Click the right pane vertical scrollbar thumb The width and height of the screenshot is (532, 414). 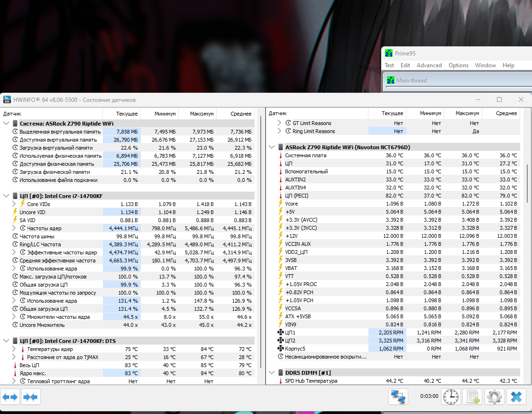pyautogui.click(x=527, y=183)
